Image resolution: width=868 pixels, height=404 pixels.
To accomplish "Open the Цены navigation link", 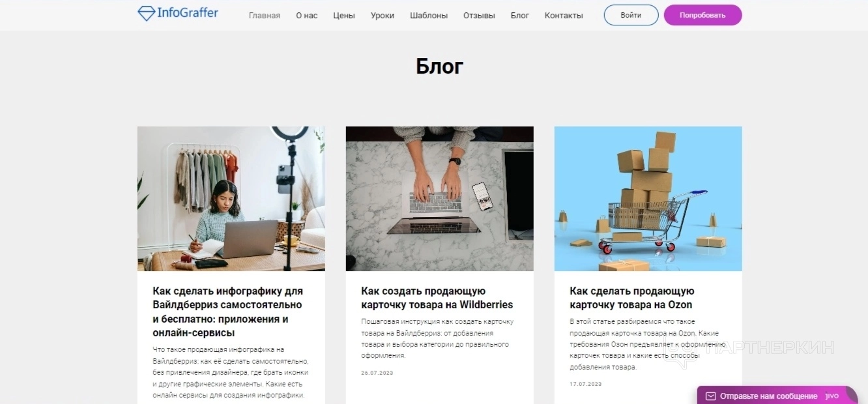I will pyautogui.click(x=344, y=16).
